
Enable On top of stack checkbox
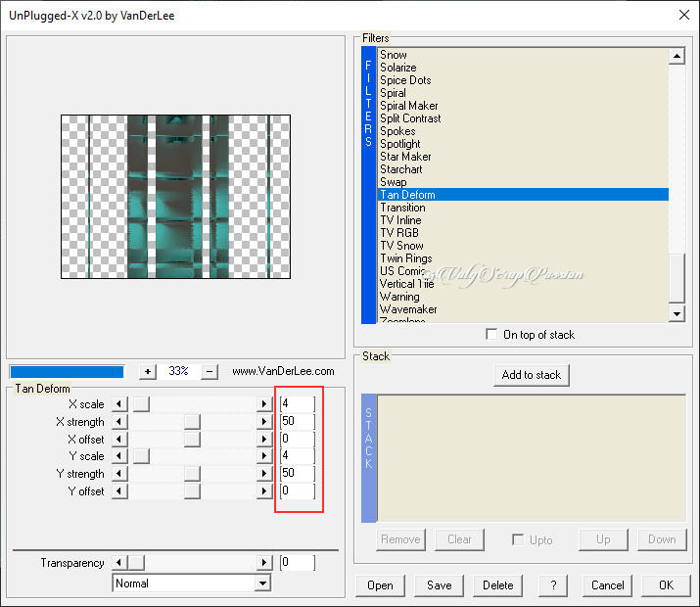tap(491, 334)
